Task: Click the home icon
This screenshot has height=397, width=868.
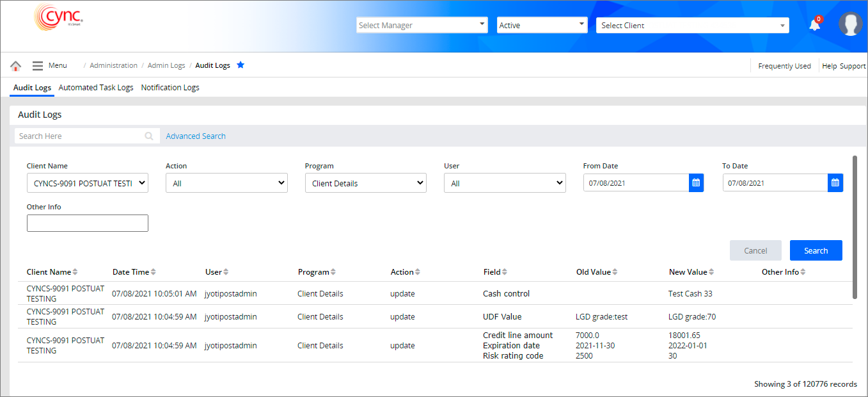Action: [16, 66]
